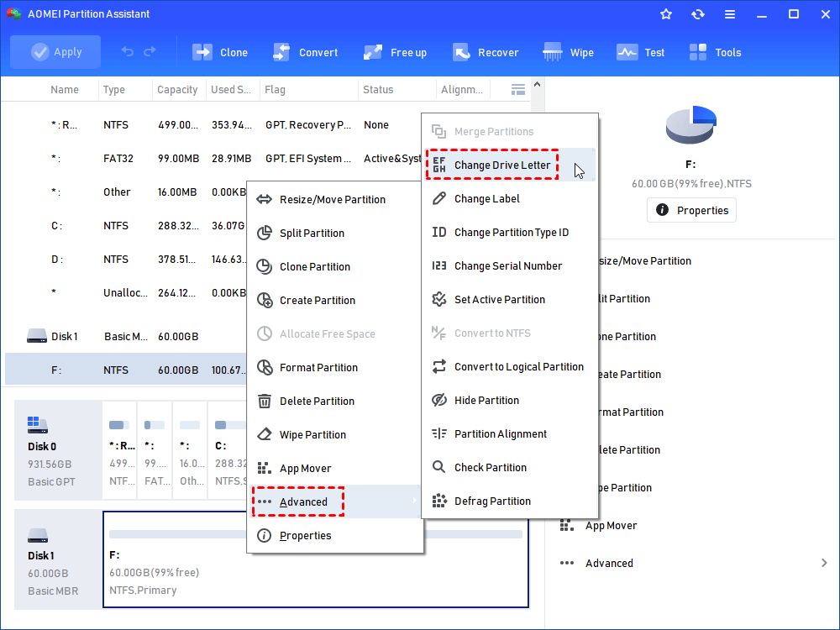Click the Free up toolbar icon

(x=374, y=52)
